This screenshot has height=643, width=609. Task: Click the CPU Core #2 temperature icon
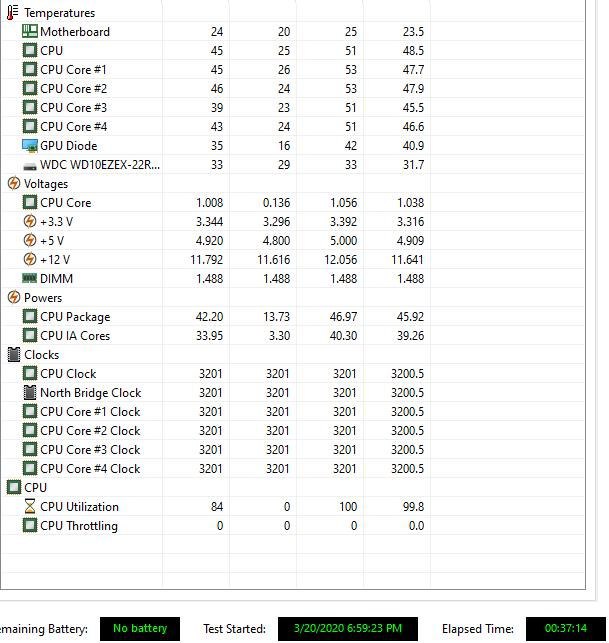tap(30, 88)
